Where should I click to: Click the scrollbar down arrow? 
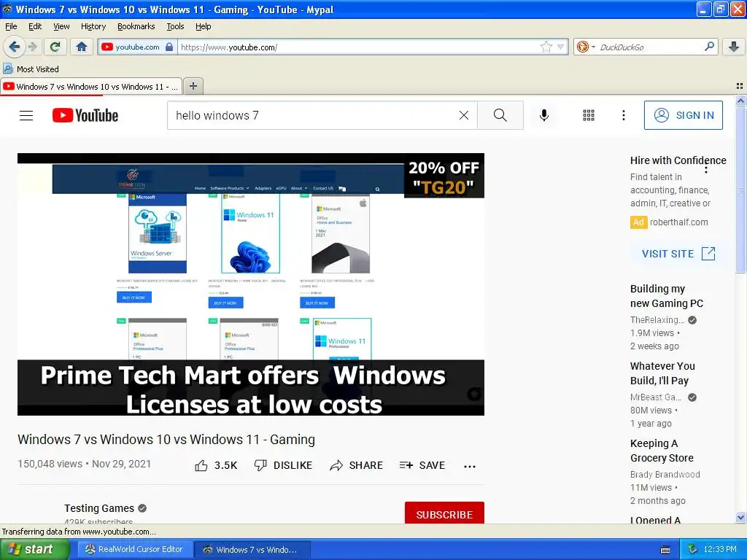tap(740, 518)
